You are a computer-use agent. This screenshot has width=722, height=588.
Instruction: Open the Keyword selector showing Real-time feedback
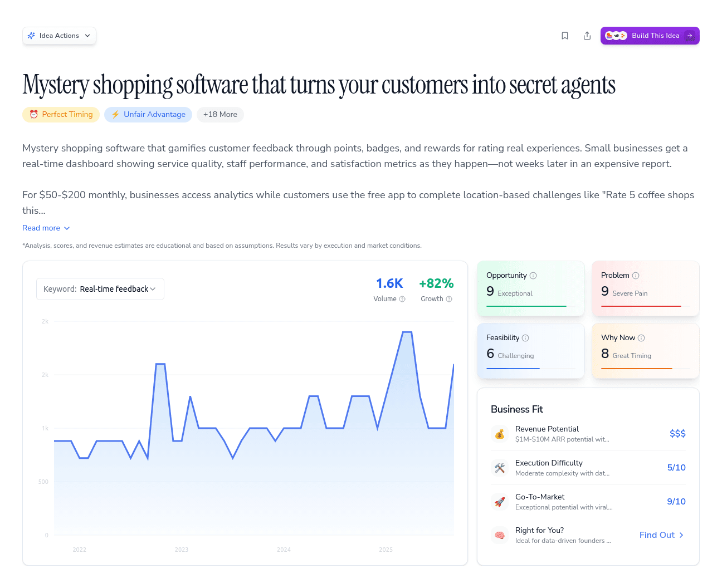click(100, 288)
